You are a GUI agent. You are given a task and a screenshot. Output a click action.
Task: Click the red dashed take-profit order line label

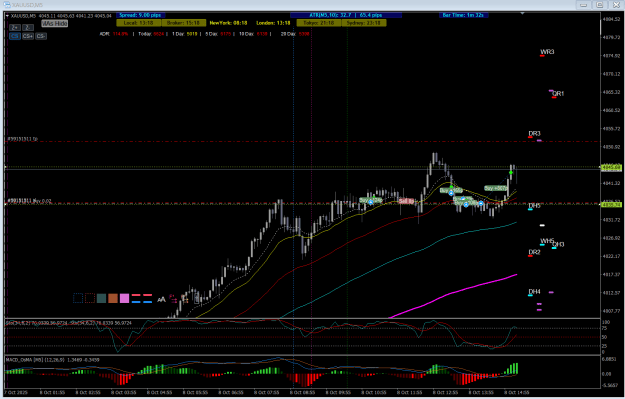click(x=22, y=139)
